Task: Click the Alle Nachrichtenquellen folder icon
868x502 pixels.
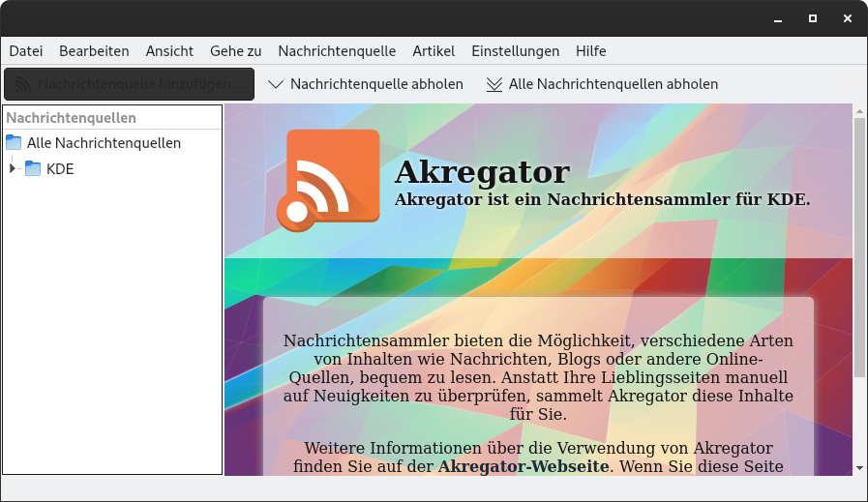Action: point(14,143)
